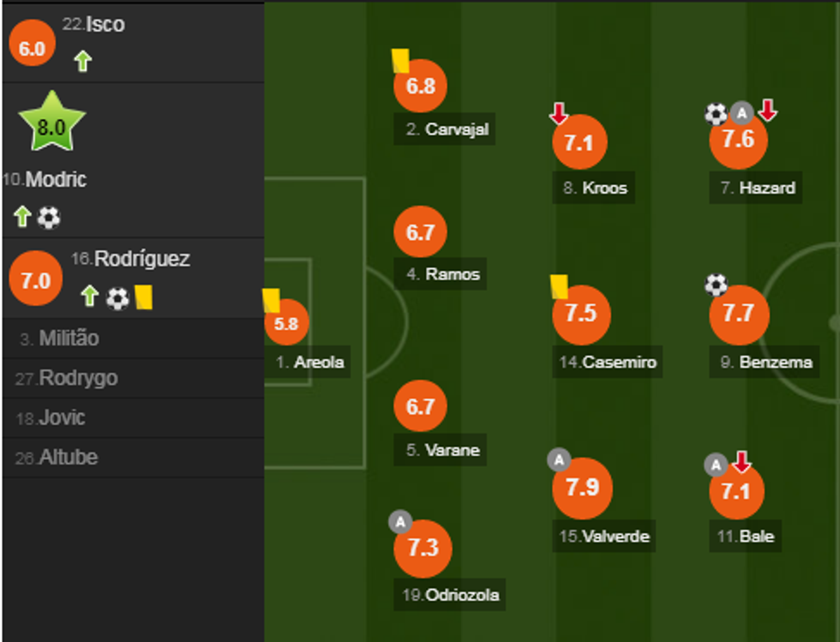Click Areola's 5.8 rating circle
This screenshot has height=642, width=840.
click(286, 324)
